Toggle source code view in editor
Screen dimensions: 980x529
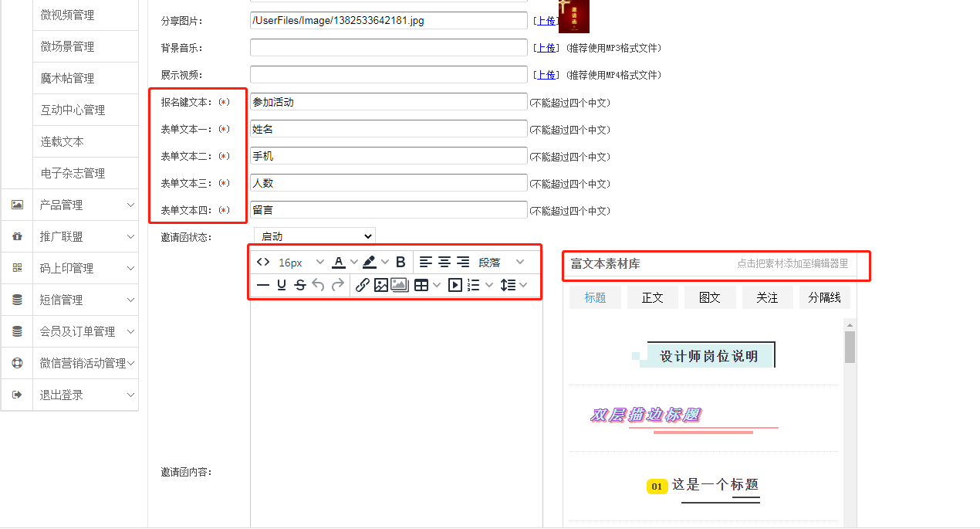pyautogui.click(x=263, y=263)
